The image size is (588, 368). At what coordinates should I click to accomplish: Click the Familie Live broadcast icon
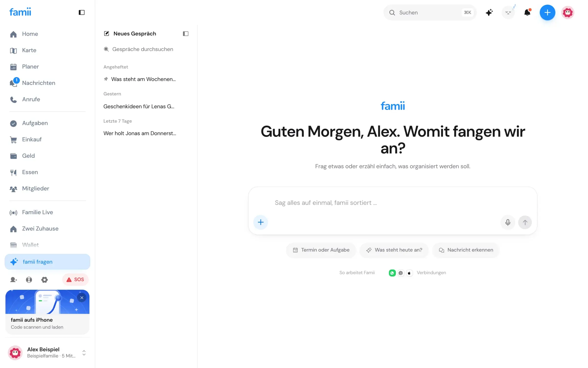[13, 212]
